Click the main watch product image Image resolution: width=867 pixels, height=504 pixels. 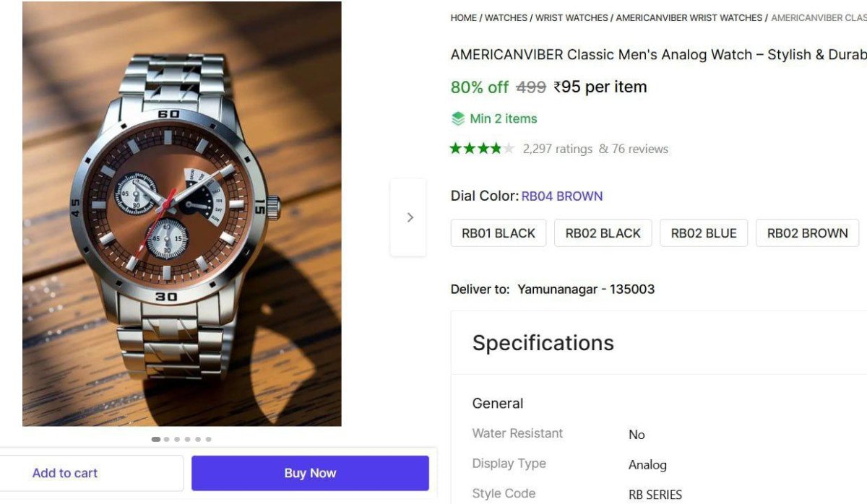181,214
